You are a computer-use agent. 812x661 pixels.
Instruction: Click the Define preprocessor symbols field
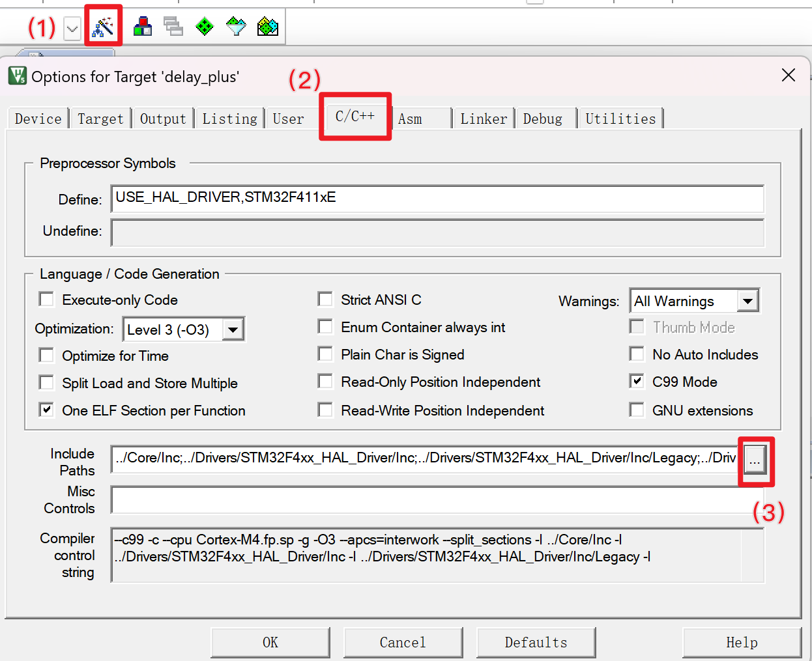pos(437,199)
